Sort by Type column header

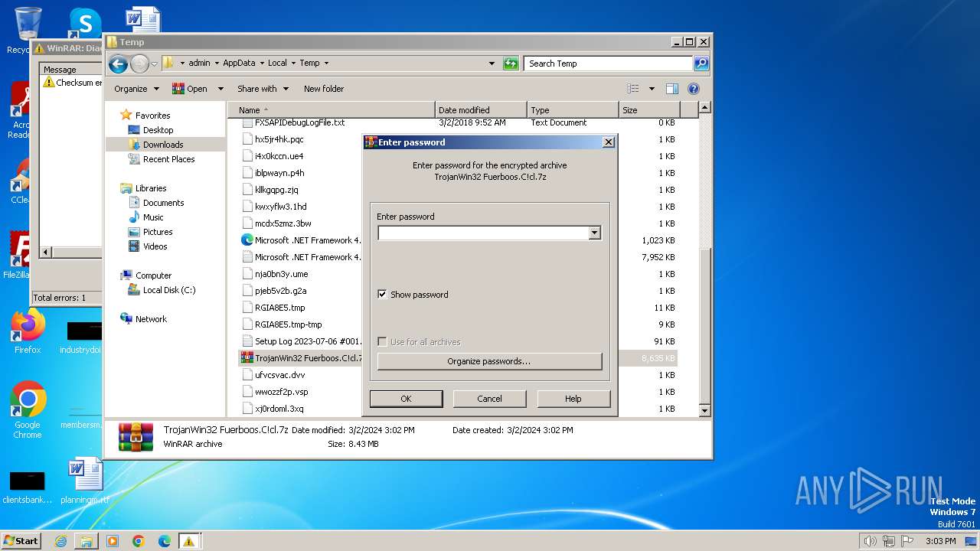click(x=573, y=110)
